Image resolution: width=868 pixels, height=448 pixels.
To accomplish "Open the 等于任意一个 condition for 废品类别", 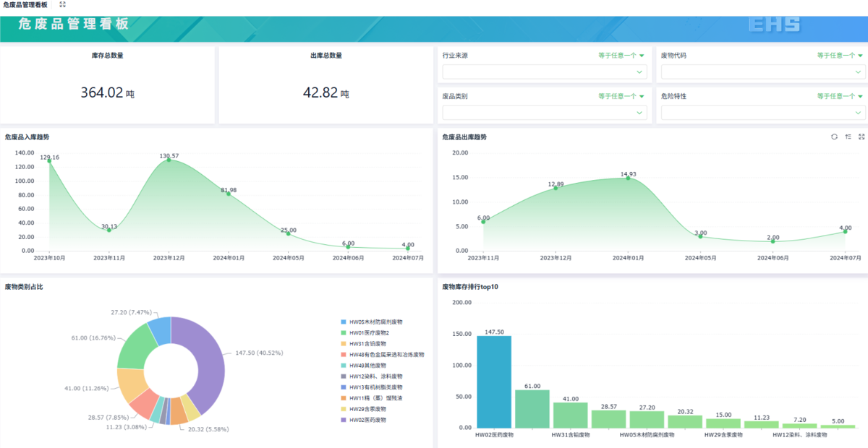I will 621,96.
